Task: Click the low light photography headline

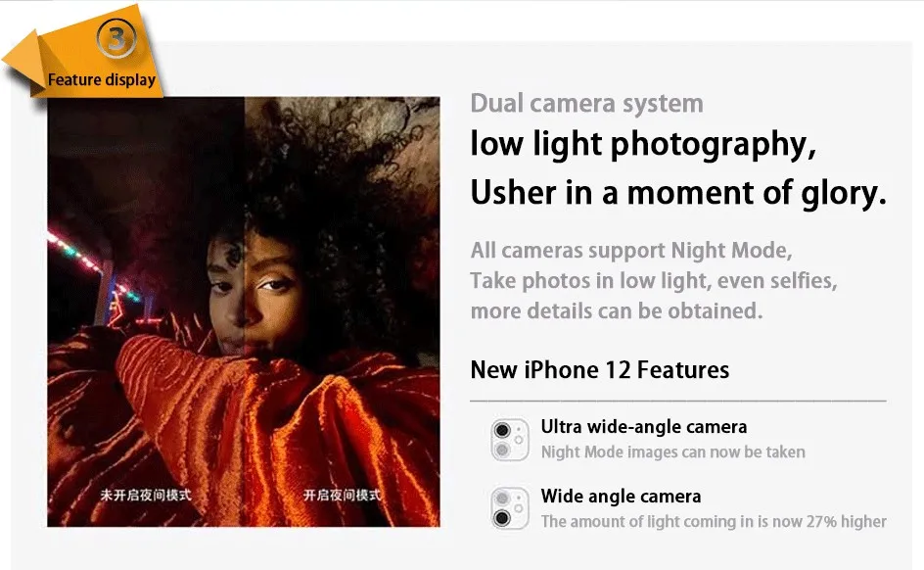Action: [643, 145]
